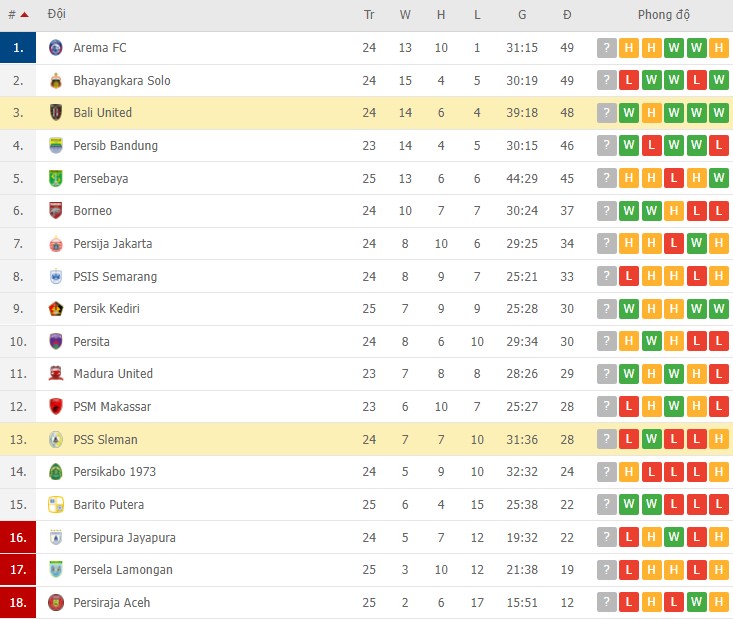Click the Đội column header
The width and height of the screenshot is (733, 619).
(x=57, y=15)
